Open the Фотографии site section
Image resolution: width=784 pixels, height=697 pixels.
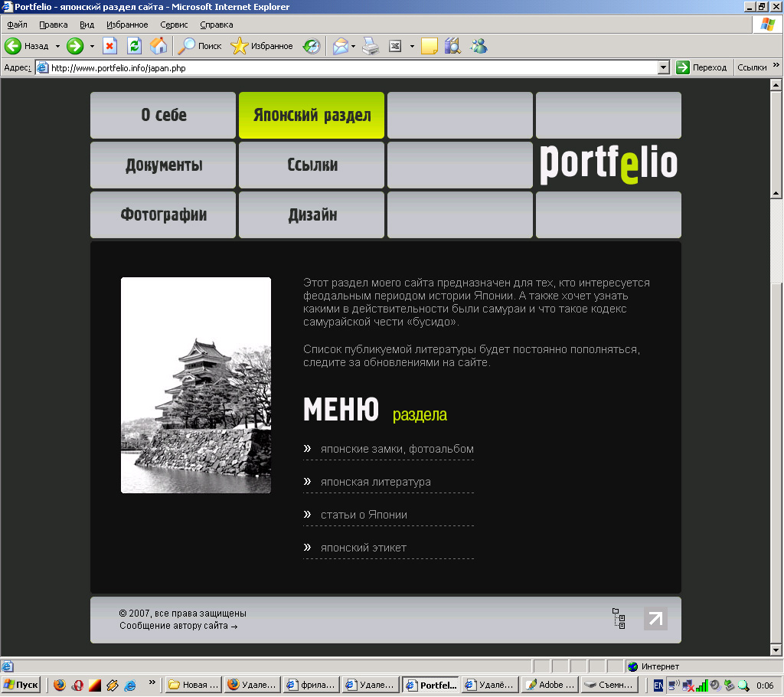click(163, 215)
